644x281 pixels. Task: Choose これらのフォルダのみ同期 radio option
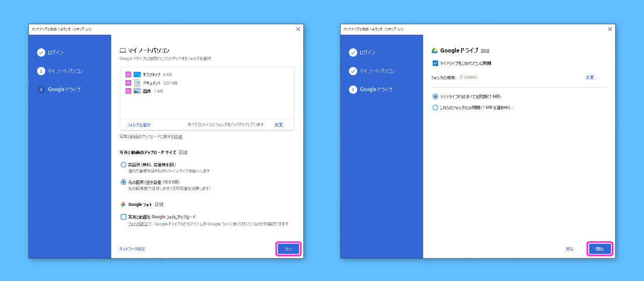point(435,108)
